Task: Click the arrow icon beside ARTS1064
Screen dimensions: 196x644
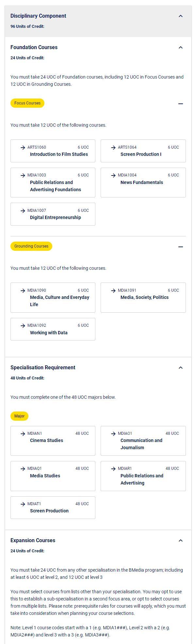Action: pos(113,148)
